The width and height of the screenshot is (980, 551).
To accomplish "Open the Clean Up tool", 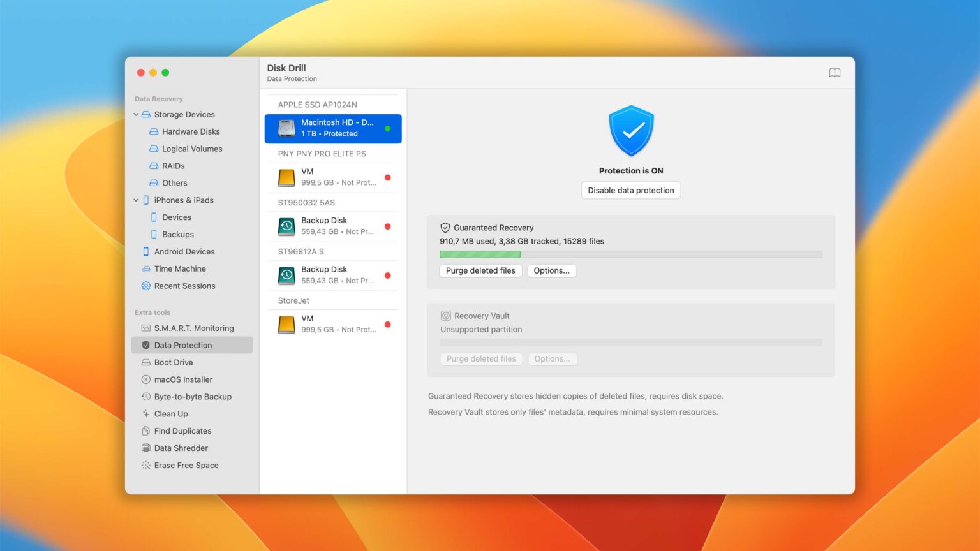I will pos(171,413).
